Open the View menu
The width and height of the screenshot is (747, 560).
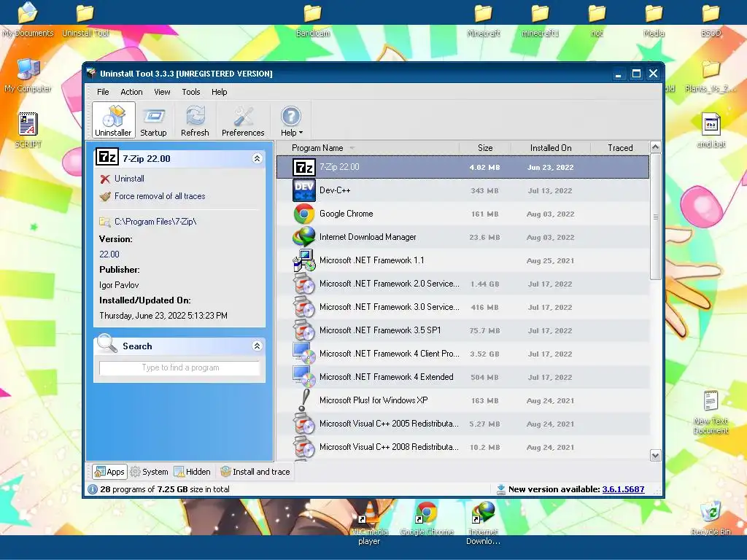(x=162, y=92)
